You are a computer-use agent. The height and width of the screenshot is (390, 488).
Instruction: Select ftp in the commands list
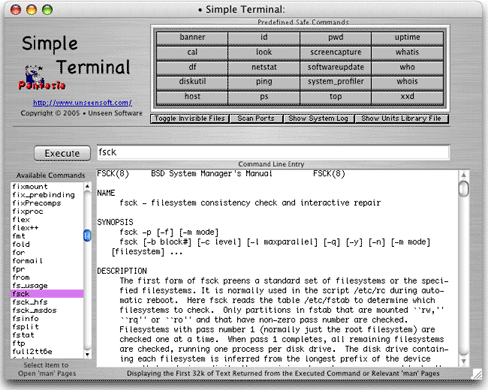[x=47, y=343]
